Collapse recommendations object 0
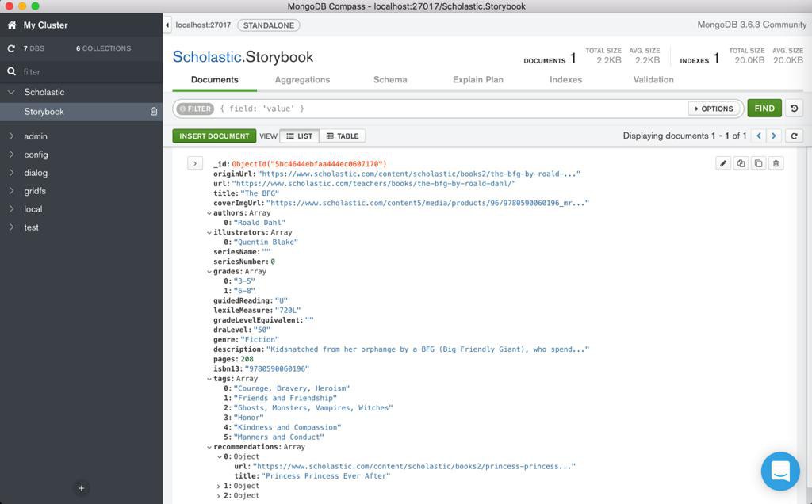This screenshot has width=812, height=504. coord(220,457)
